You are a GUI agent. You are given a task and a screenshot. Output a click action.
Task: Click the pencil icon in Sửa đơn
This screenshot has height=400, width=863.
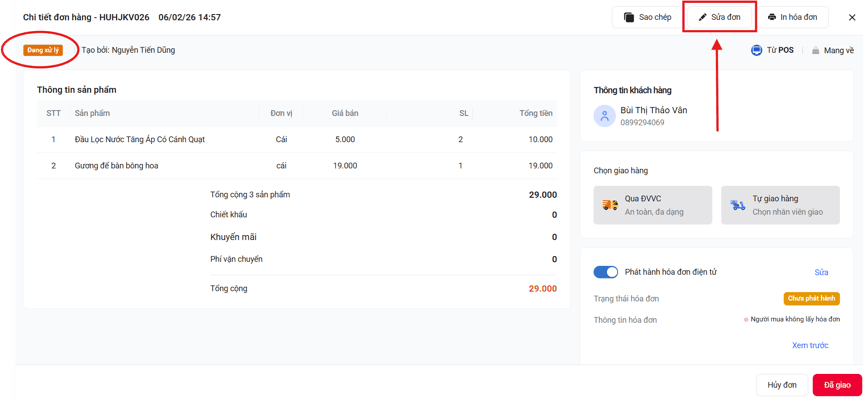tap(702, 17)
